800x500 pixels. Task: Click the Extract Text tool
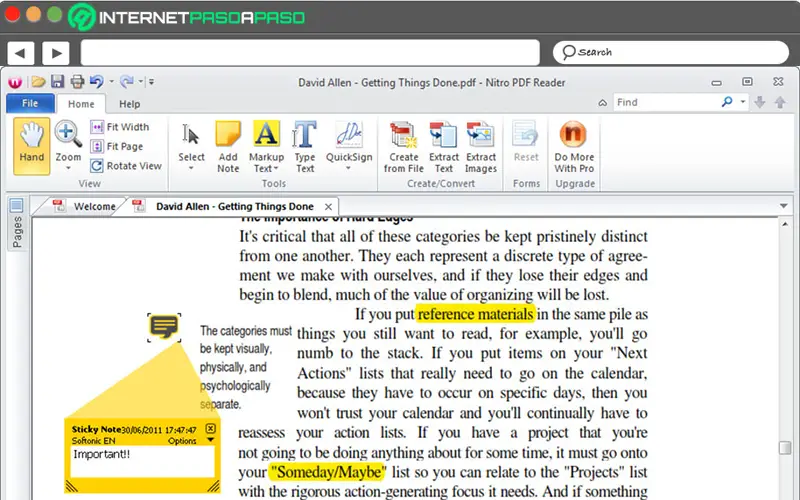coord(443,147)
